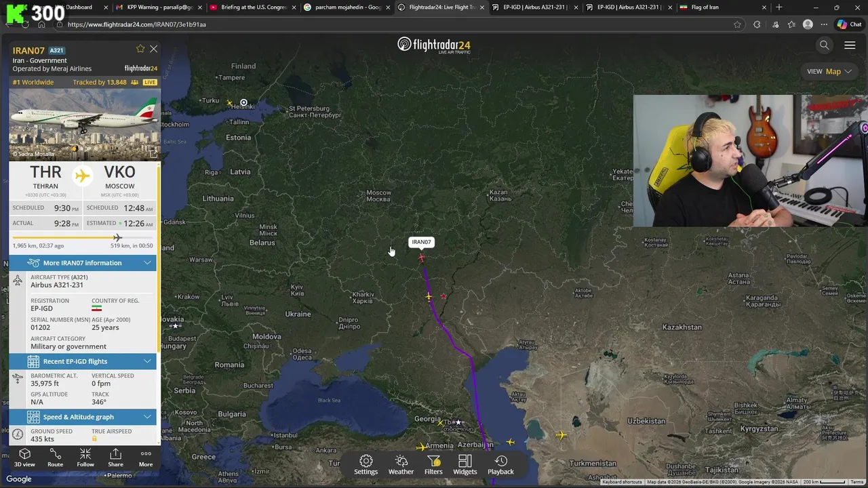Click the IRAN07 callsign label on map
This screenshot has height=488, width=868.
pos(421,242)
